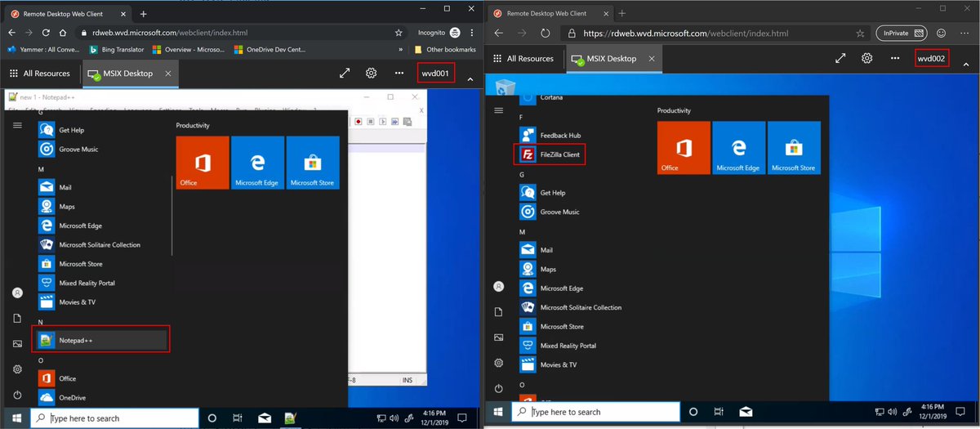
Task: Open the more options ellipsis in left web client
Action: 399,73
